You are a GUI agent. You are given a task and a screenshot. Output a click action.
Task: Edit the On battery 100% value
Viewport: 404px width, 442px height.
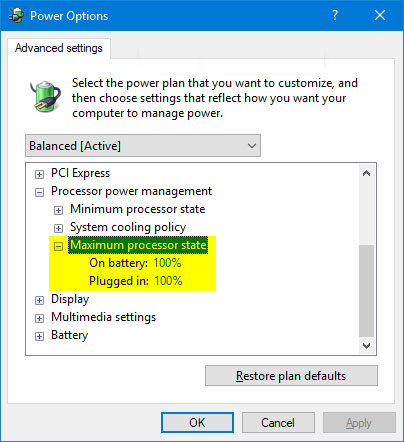pyautogui.click(x=167, y=263)
